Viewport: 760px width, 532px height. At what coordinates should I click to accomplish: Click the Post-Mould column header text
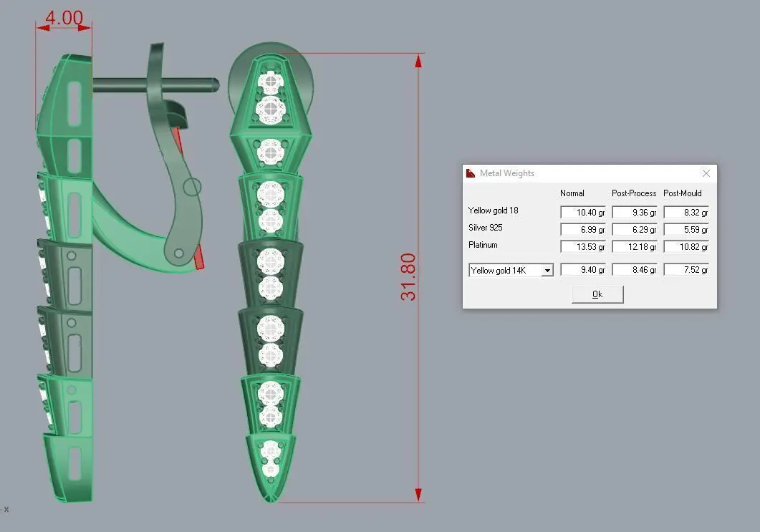click(x=683, y=193)
